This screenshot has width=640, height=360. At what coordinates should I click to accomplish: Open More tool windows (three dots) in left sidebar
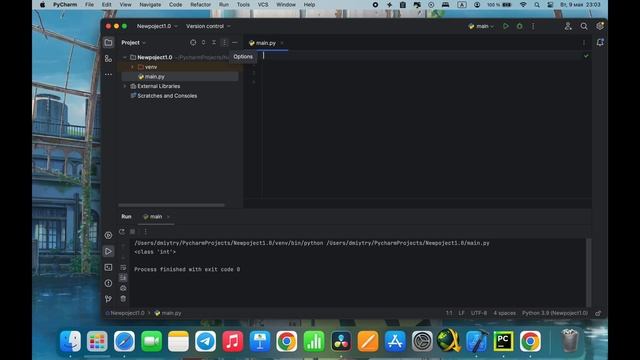tap(108, 74)
